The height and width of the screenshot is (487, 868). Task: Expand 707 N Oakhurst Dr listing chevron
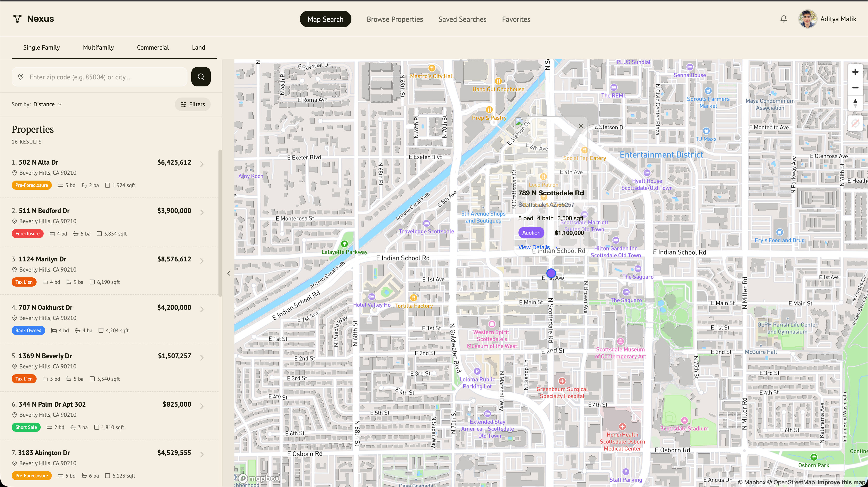coord(202,309)
